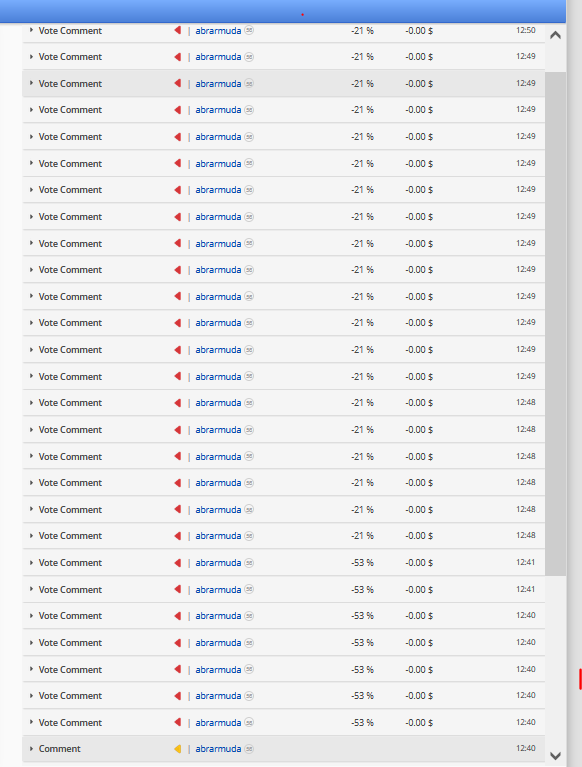Click scroll down arrow at bottom right
The width and height of the screenshot is (582, 767).
pyautogui.click(x=555, y=756)
